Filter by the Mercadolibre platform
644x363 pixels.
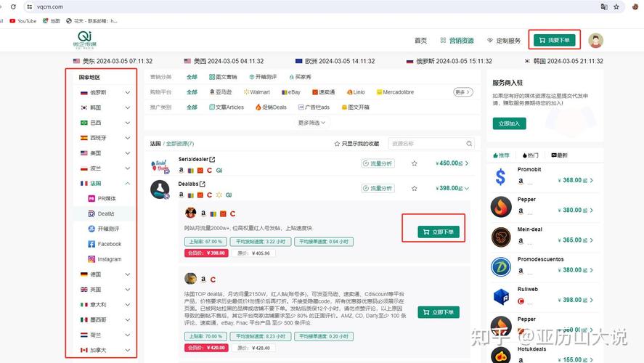pyautogui.click(x=396, y=92)
